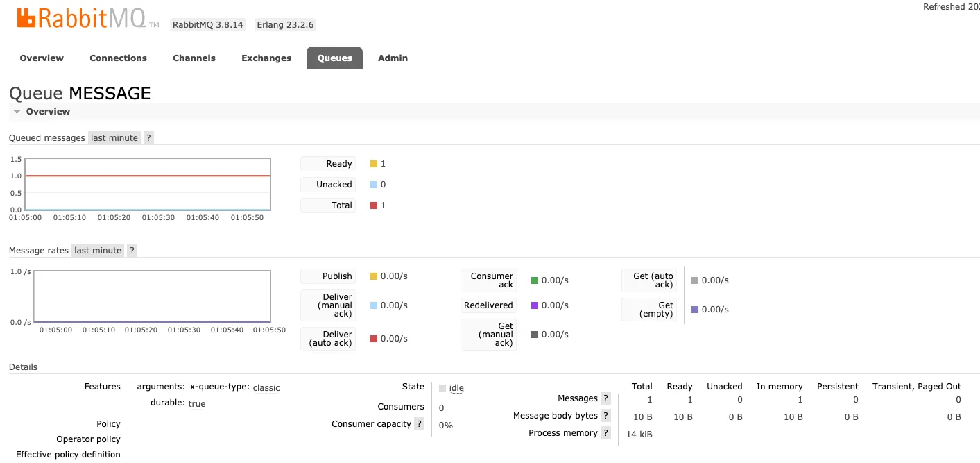Click the Get (empty) violet swatch

pyautogui.click(x=695, y=310)
